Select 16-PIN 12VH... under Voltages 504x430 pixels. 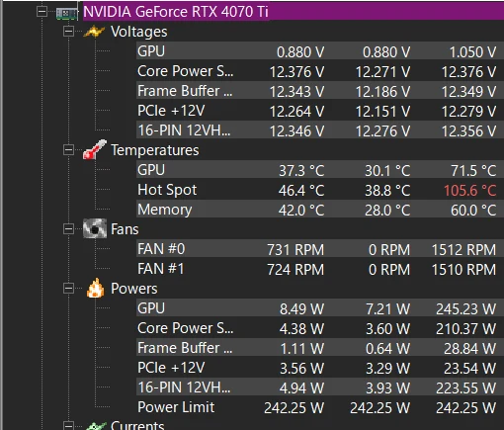coord(184,130)
